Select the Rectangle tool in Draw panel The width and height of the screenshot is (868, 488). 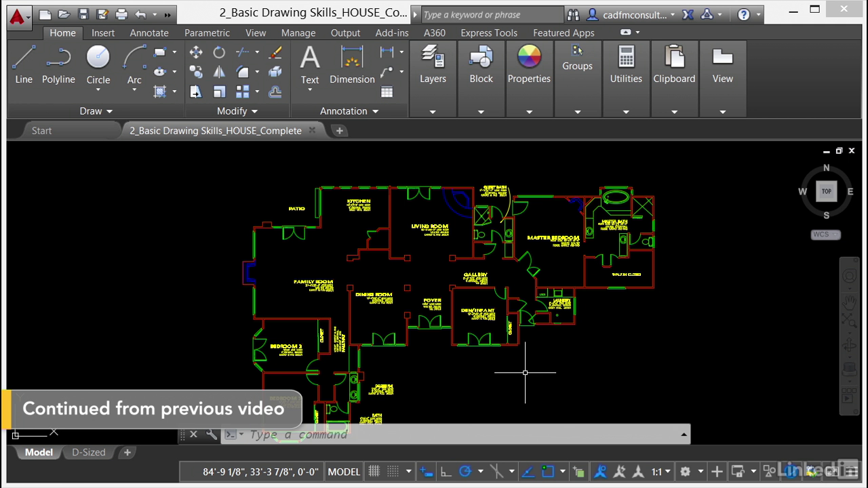[x=160, y=52]
